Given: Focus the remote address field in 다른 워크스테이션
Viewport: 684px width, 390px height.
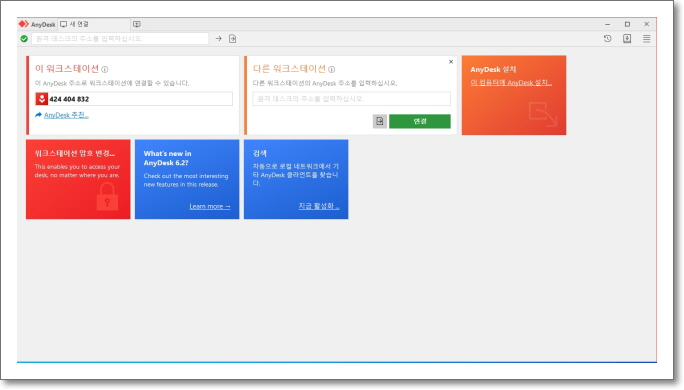Looking at the screenshot, I should [x=351, y=99].
